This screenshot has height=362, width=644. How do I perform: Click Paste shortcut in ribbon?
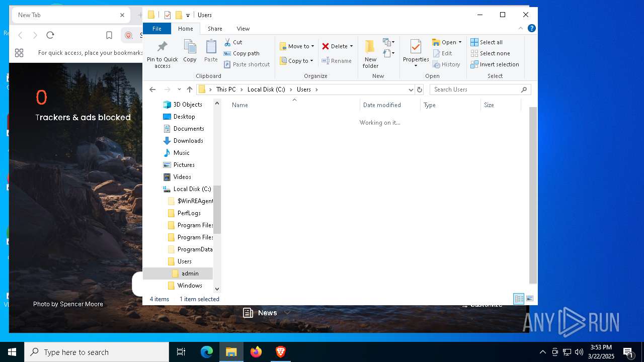pyautogui.click(x=247, y=64)
